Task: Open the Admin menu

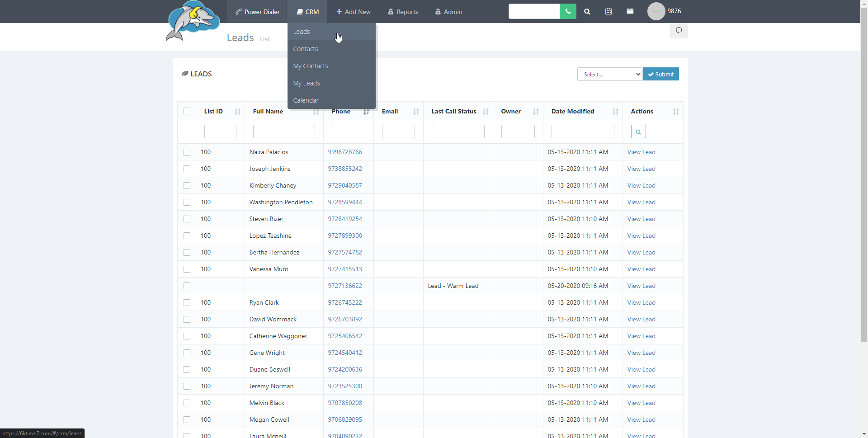Action: coord(449,12)
